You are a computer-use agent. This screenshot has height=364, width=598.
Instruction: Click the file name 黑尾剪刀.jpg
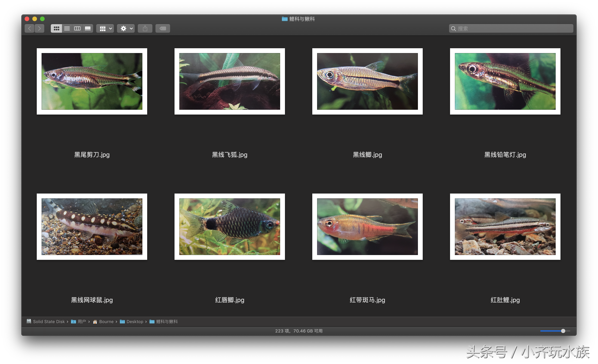(x=92, y=155)
